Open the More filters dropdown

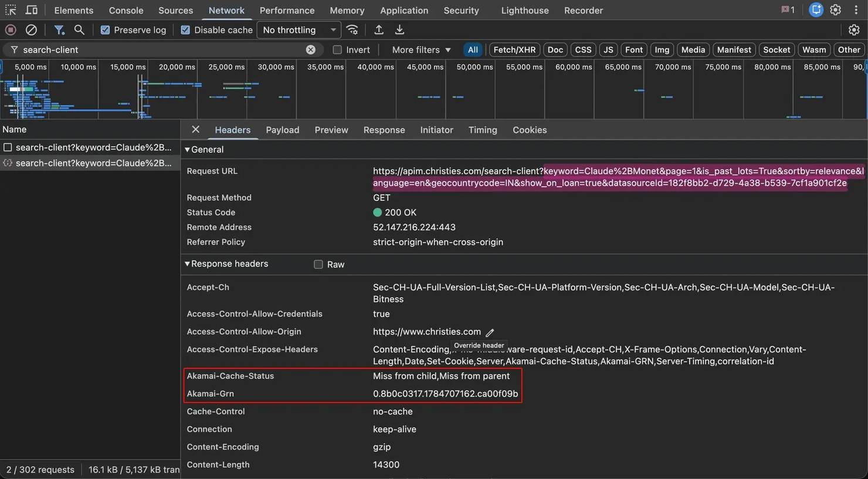pos(421,50)
